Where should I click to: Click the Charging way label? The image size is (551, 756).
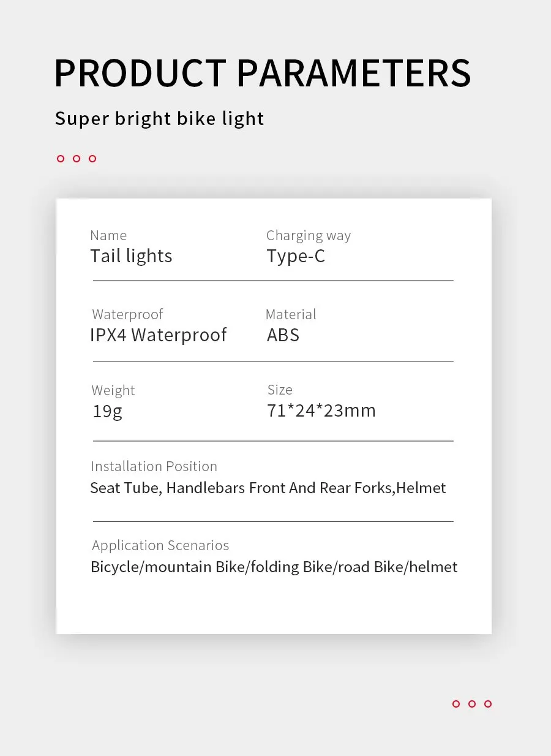tap(309, 235)
